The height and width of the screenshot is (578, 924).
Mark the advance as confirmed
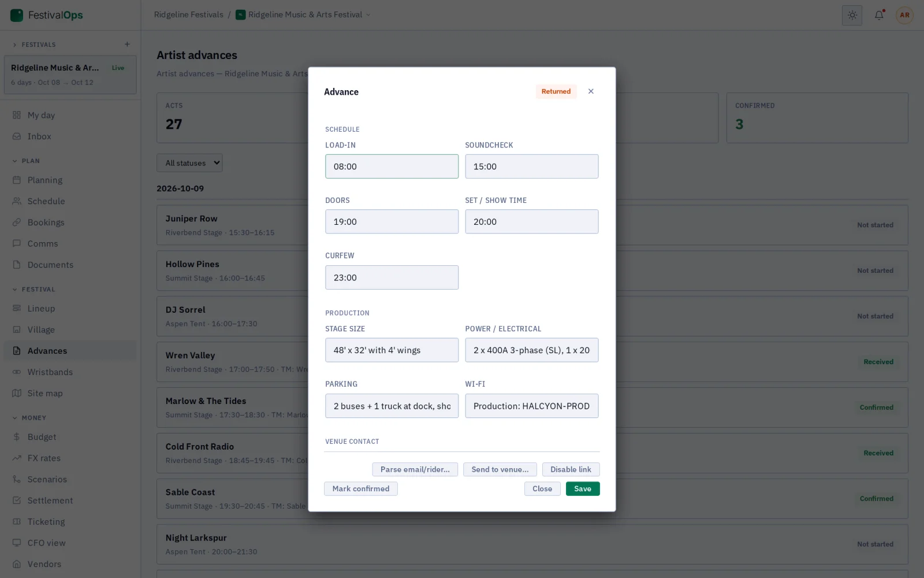tap(361, 489)
